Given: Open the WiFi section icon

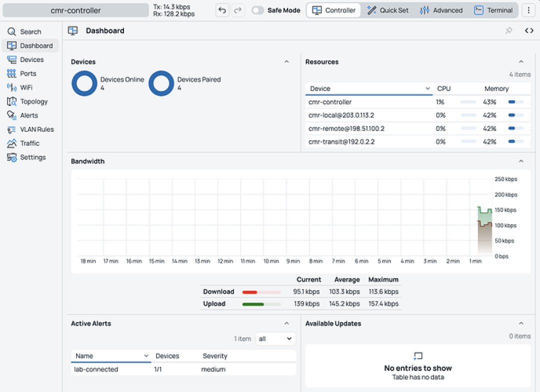Looking at the screenshot, I should 11,87.
